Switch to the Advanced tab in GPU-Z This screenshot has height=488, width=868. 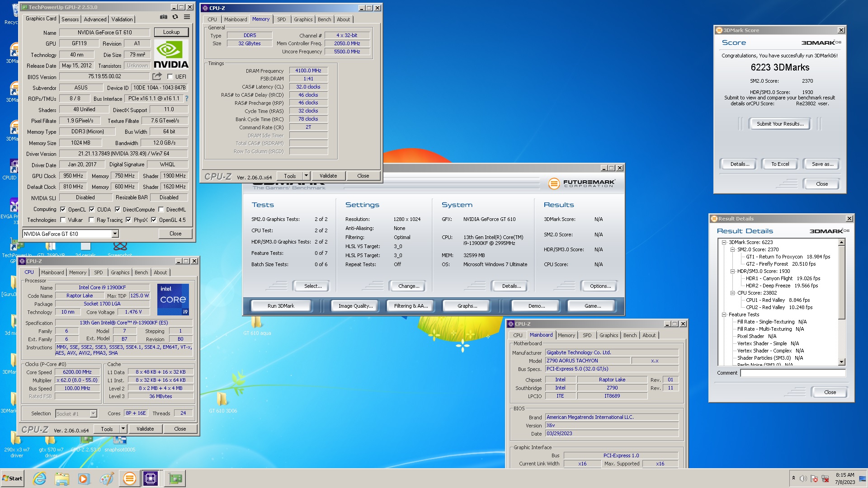(x=95, y=19)
